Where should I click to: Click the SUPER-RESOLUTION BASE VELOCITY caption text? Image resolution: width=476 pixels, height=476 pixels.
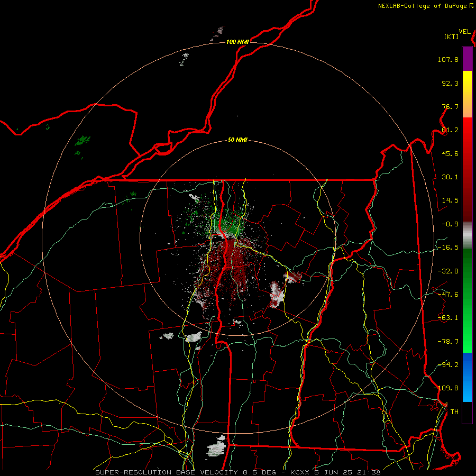167,472
